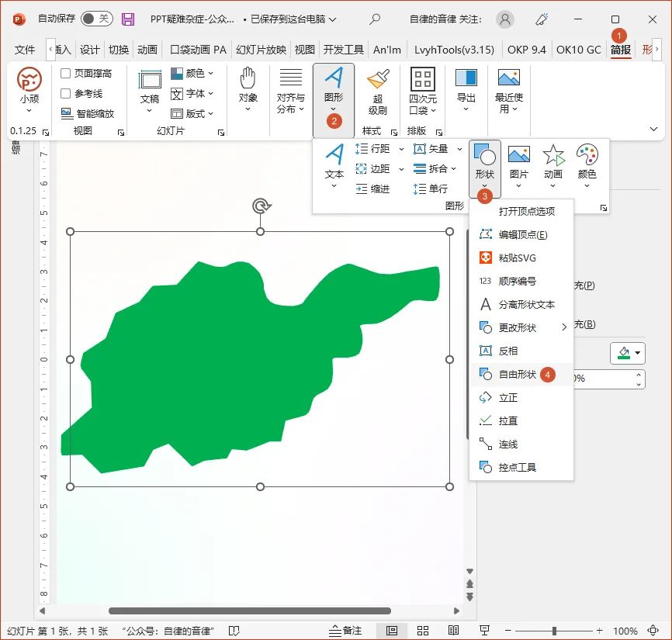Expand the 行距 line spacing dropdown
This screenshot has width=672, height=640.
coord(401,149)
